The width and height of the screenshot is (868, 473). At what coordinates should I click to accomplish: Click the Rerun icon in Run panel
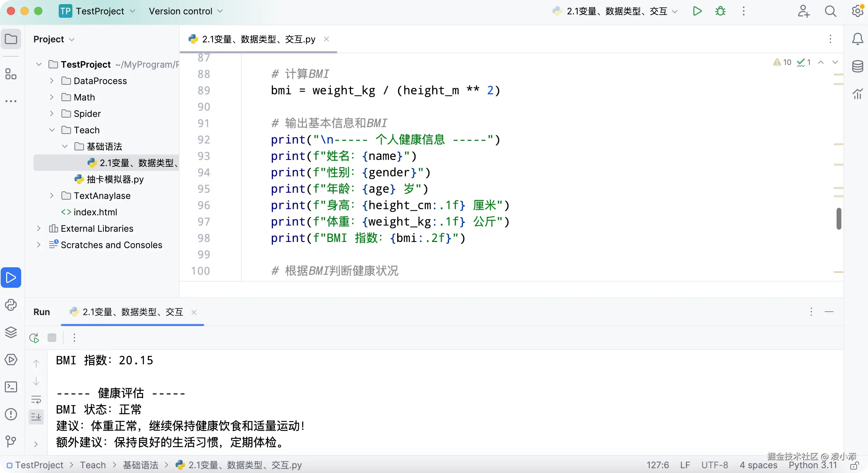point(34,338)
